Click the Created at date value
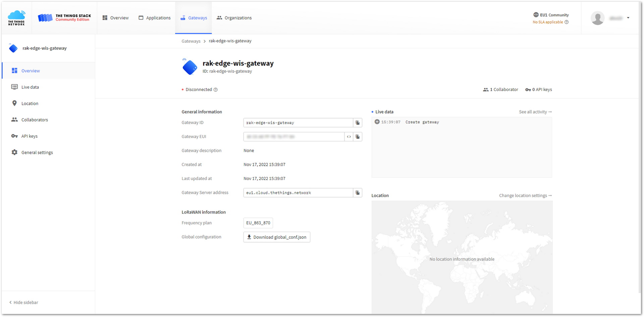Image resolution: width=644 pixels, height=317 pixels. point(264,165)
